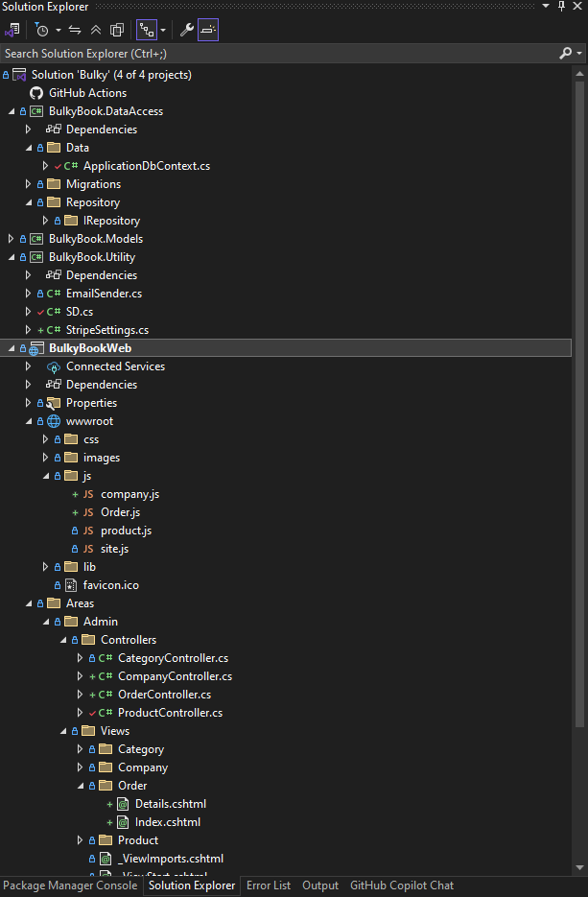Open Solution Explorer window position dropdown
The height and width of the screenshot is (897, 588).
pyautogui.click(x=546, y=7)
